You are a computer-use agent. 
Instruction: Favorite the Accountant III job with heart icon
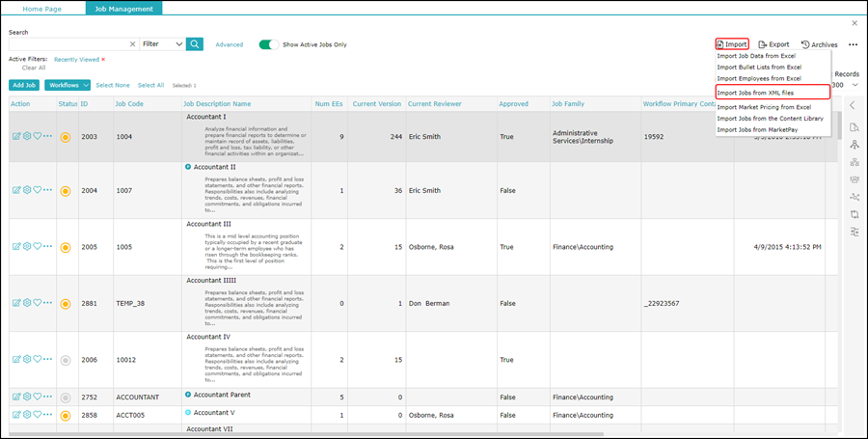point(38,246)
